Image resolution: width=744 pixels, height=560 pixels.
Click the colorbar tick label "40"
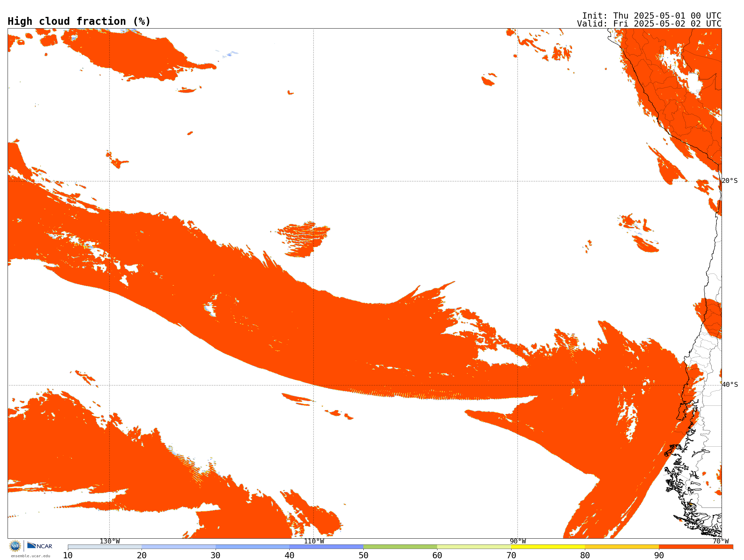pyautogui.click(x=289, y=556)
